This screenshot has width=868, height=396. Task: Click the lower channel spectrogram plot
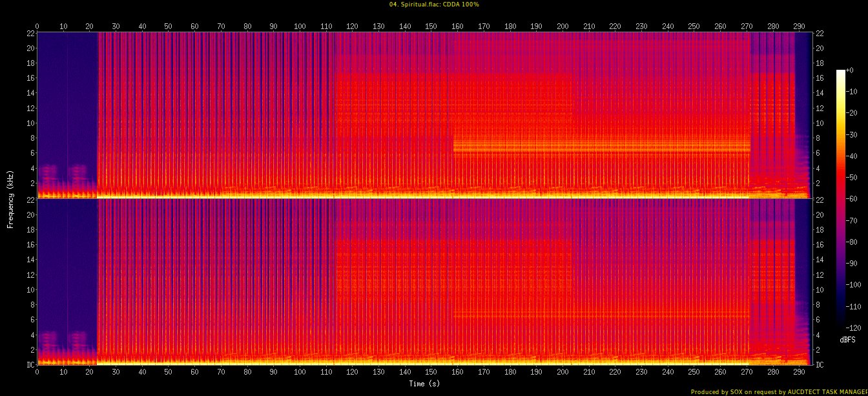click(424, 282)
